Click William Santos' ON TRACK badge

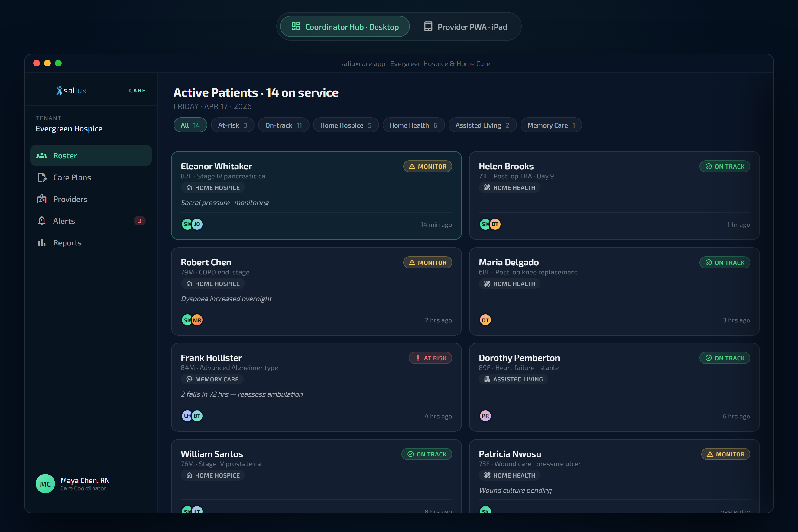pyautogui.click(x=427, y=454)
